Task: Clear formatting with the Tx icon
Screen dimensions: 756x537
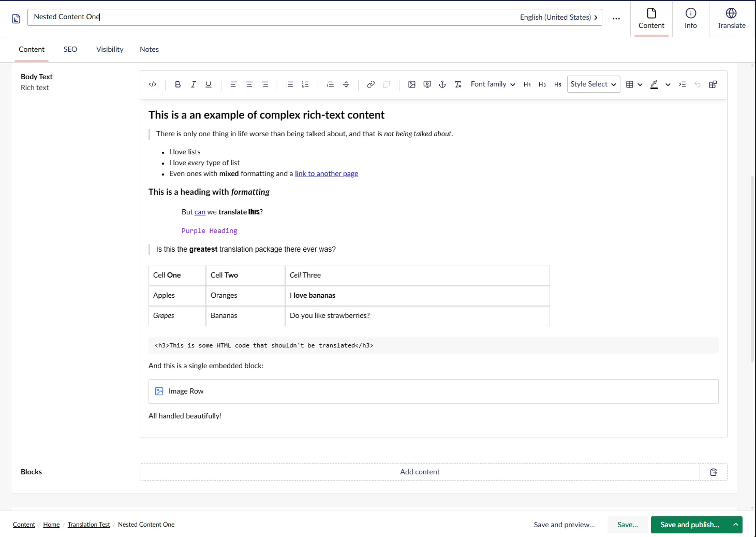Action: coord(458,84)
